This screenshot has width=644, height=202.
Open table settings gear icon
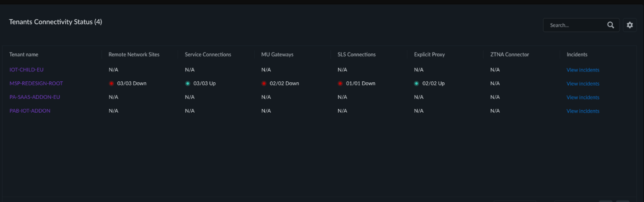tap(629, 25)
